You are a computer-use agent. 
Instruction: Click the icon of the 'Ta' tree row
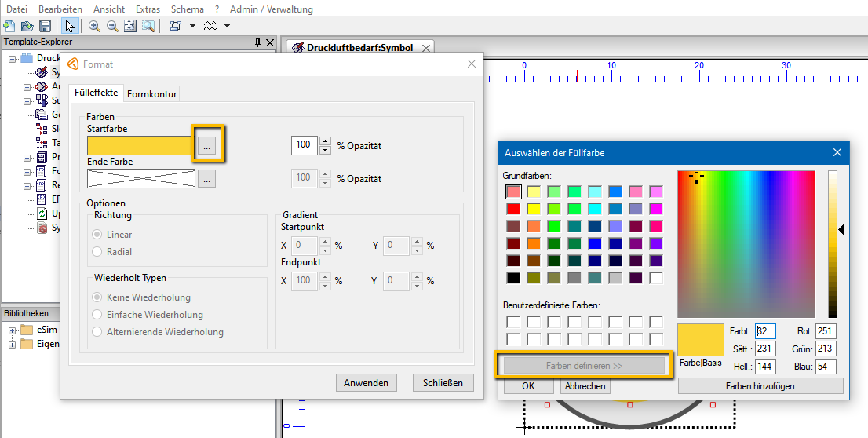click(42, 143)
